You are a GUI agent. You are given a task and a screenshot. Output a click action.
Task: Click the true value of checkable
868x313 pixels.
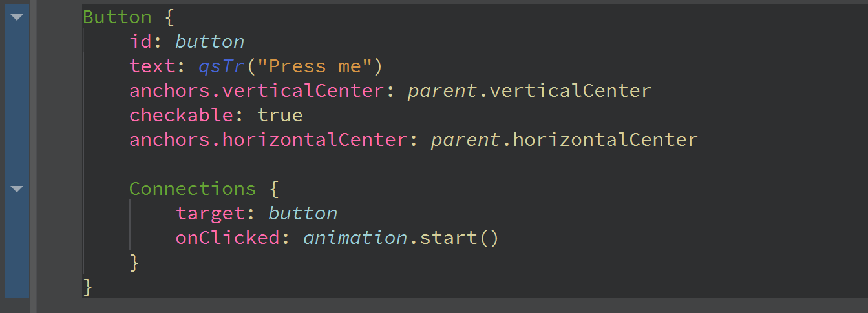point(280,116)
